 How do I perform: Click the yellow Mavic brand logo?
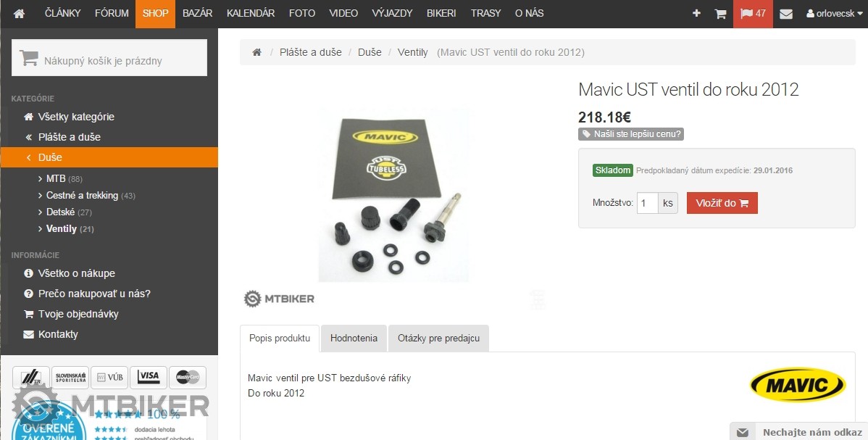(798, 385)
